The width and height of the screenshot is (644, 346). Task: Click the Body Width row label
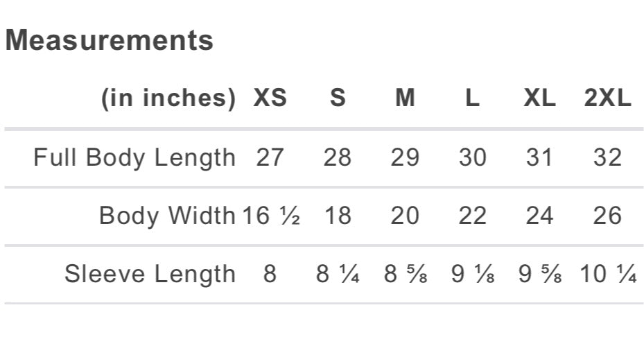pyautogui.click(x=167, y=216)
